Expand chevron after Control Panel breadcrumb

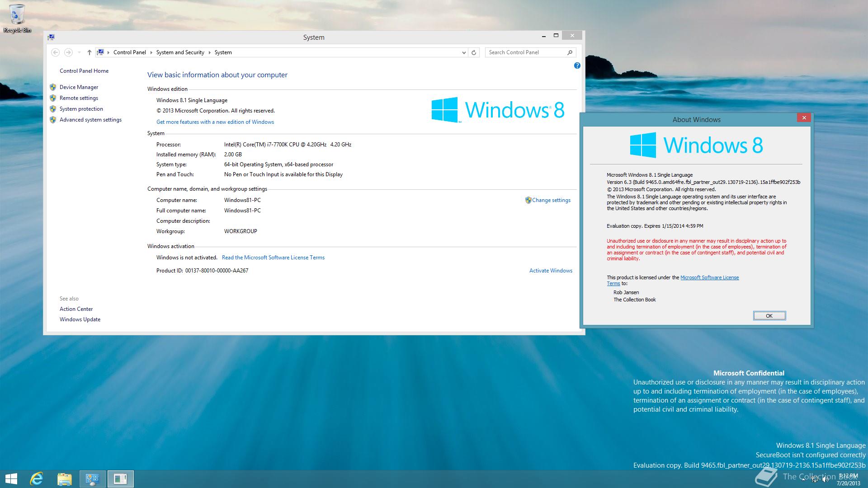[x=151, y=52]
